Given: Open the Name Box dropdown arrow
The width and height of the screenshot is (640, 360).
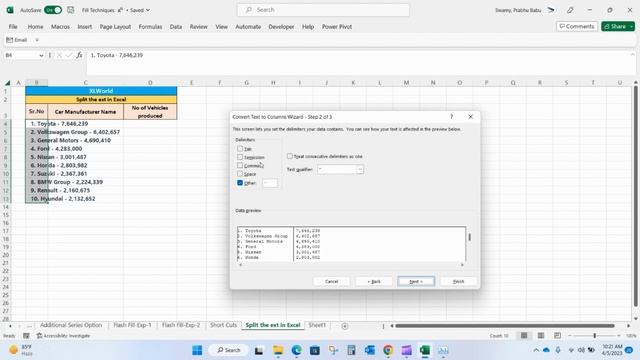Looking at the screenshot, I should tap(41, 55).
